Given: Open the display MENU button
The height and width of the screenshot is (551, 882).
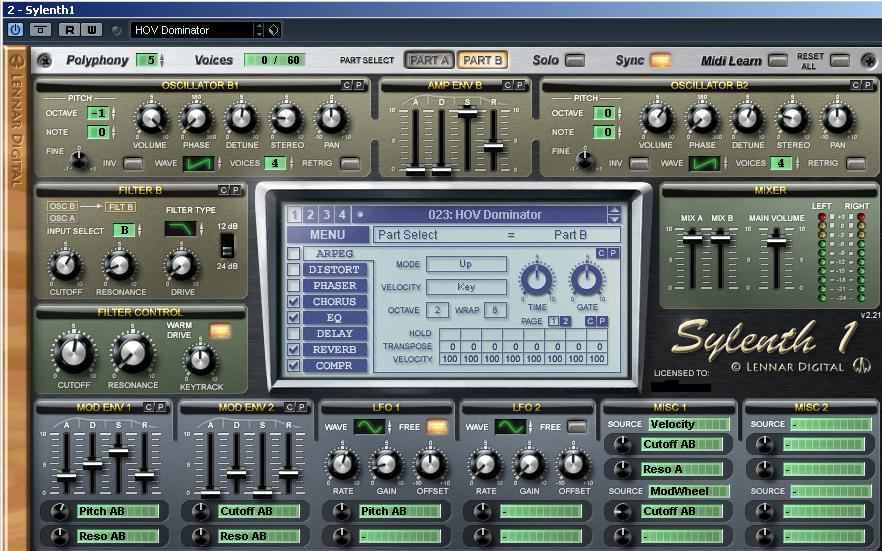Looking at the screenshot, I should 327,234.
